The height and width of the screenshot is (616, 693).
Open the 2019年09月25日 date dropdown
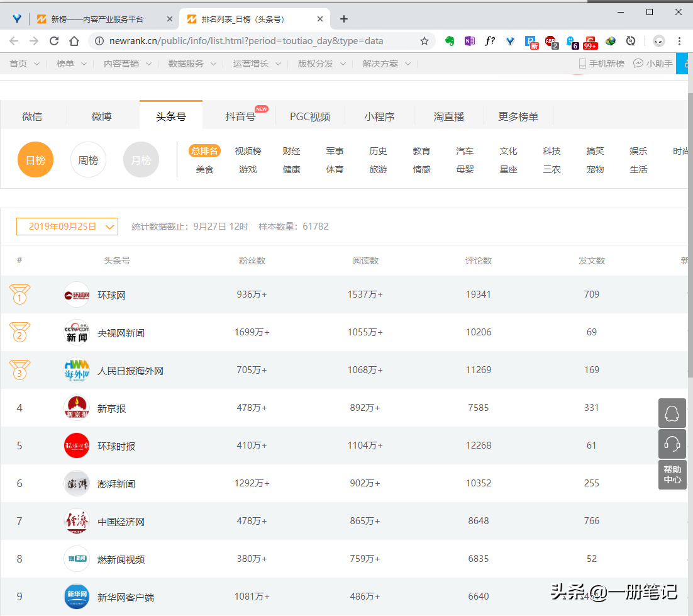point(67,227)
